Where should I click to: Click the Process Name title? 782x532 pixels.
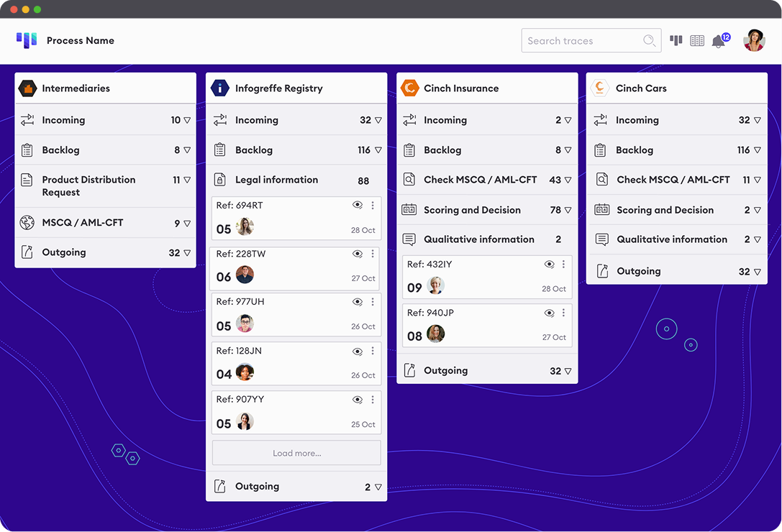tap(81, 40)
